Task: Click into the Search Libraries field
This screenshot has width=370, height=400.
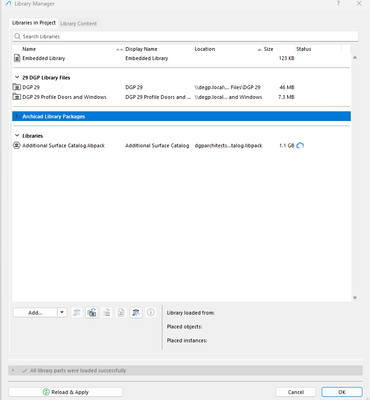Action: tap(185, 36)
